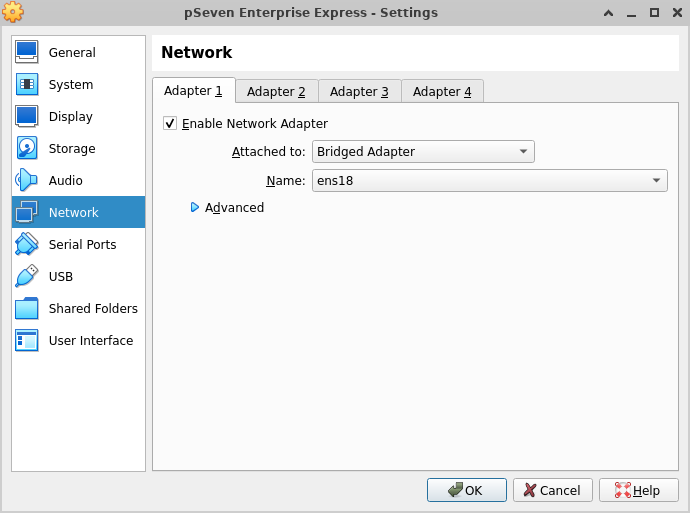This screenshot has height=513, width=690.
Task: Open the Attached to dropdown
Action: (423, 152)
